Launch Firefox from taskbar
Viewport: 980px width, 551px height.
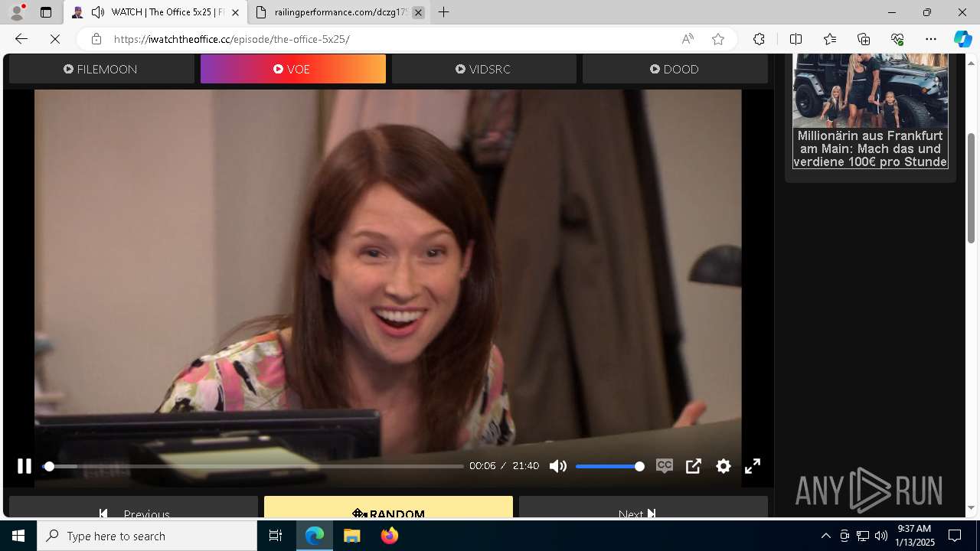click(x=389, y=536)
